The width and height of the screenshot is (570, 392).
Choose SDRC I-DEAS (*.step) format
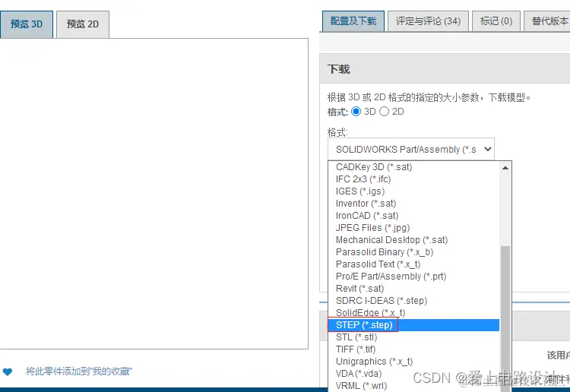click(x=413, y=301)
